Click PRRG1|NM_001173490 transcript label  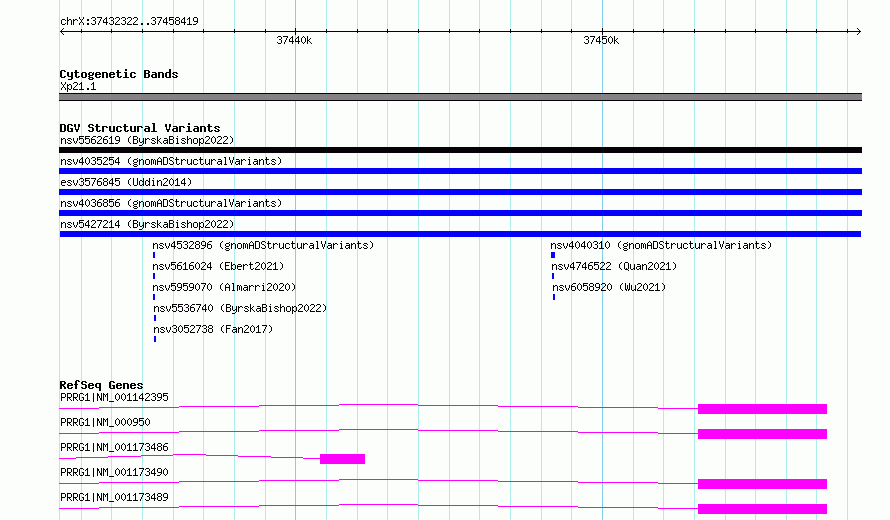tap(114, 472)
